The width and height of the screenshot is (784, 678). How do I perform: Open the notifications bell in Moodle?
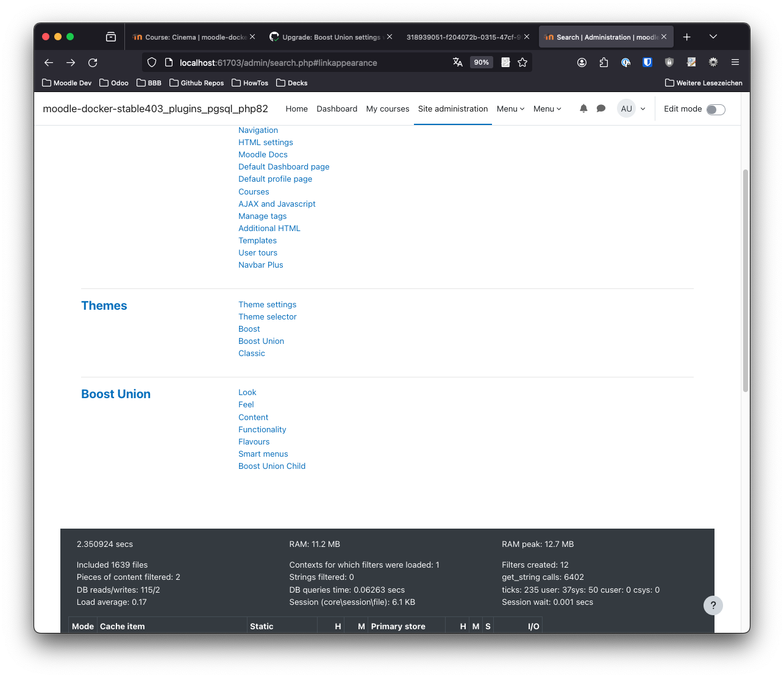click(583, 109)
